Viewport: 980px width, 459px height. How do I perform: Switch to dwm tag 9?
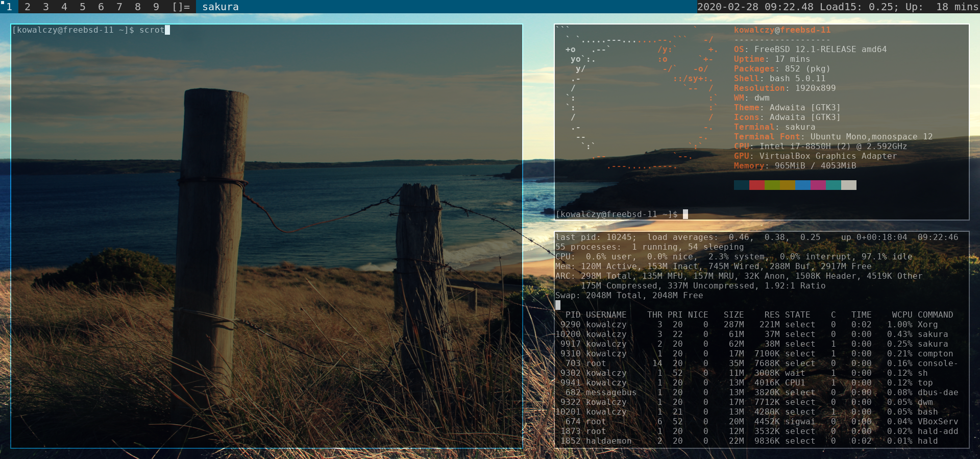click(156, 7)
